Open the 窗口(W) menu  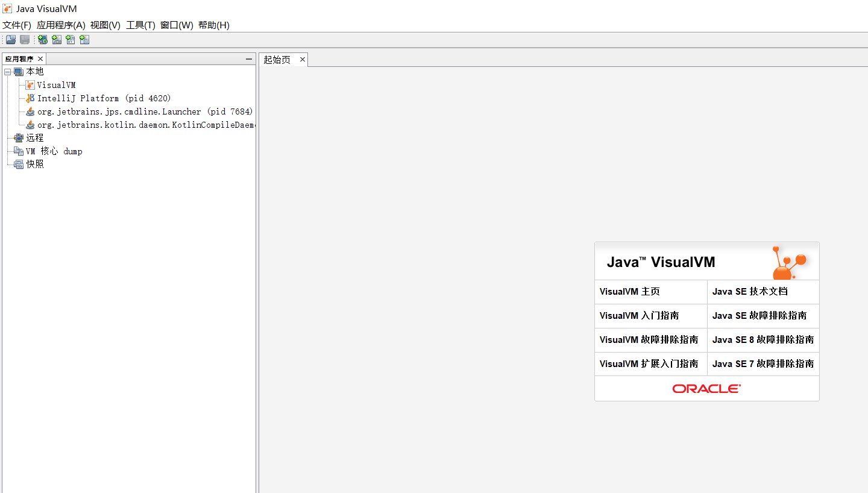tap(177, 25)
